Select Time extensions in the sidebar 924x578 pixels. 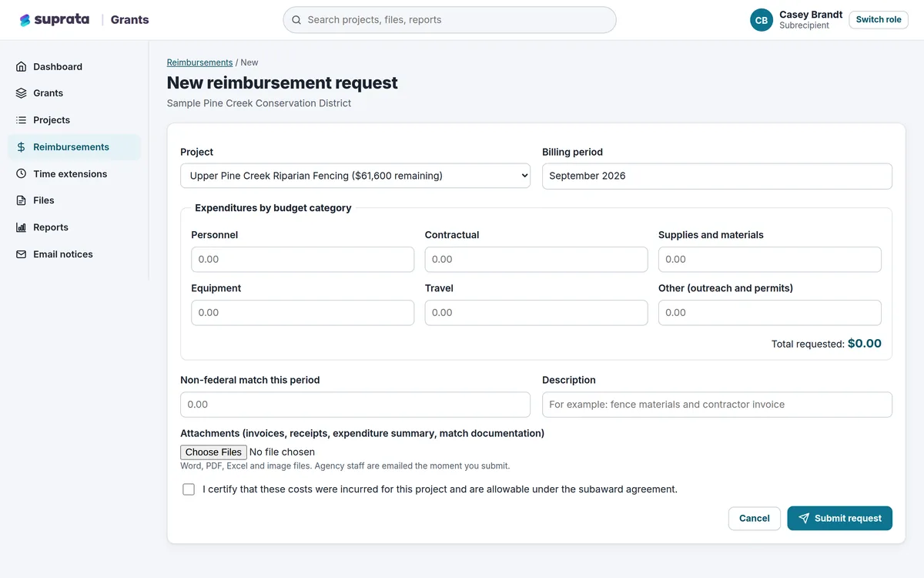tap(74, 174)
